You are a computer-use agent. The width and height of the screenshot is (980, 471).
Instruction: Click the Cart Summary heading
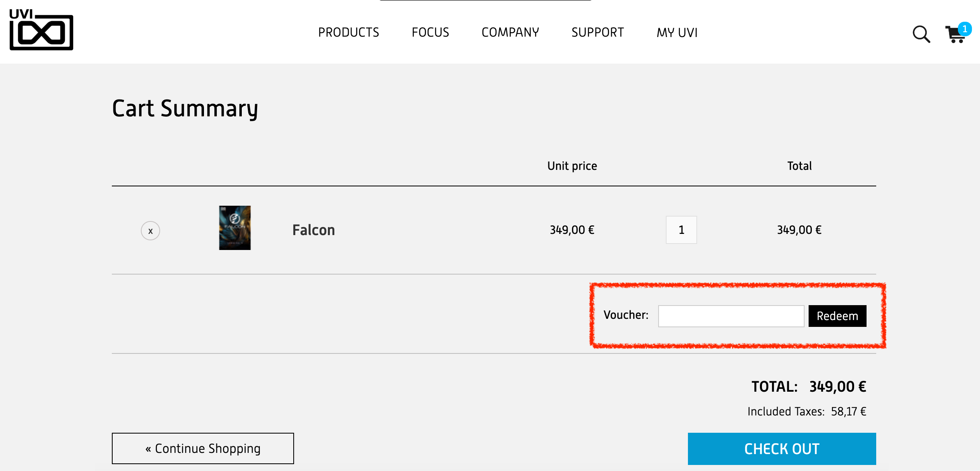pos(185,109)
